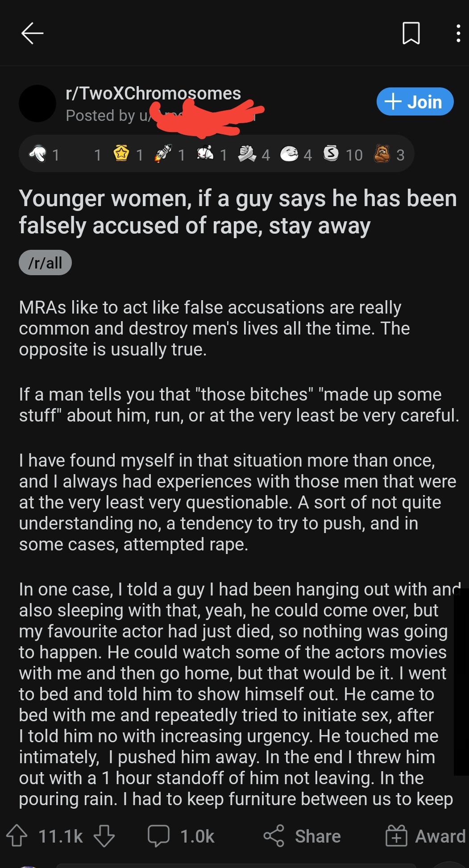Tap the silver S award icon
The width and height of the screenshot is (469, 868).
pyautogui.click(x=331, y=154)
